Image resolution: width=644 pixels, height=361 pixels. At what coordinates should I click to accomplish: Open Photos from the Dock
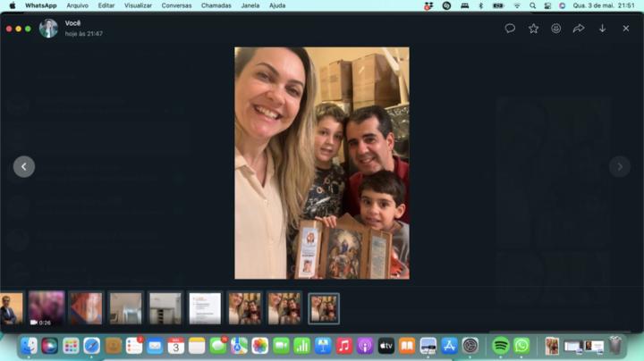(260, 346)
